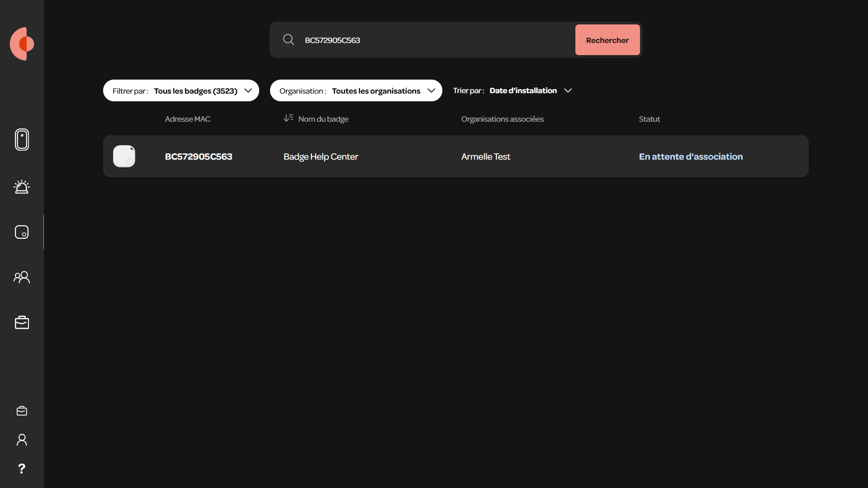The height and width of the screenshot is (488, 868).
Task: Click the sort icon beside Nom du badge
Action: [288, 118]
